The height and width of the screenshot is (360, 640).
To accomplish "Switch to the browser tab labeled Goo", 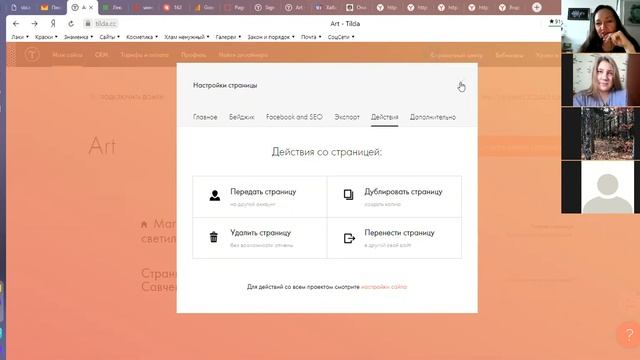I will (204, 7).
